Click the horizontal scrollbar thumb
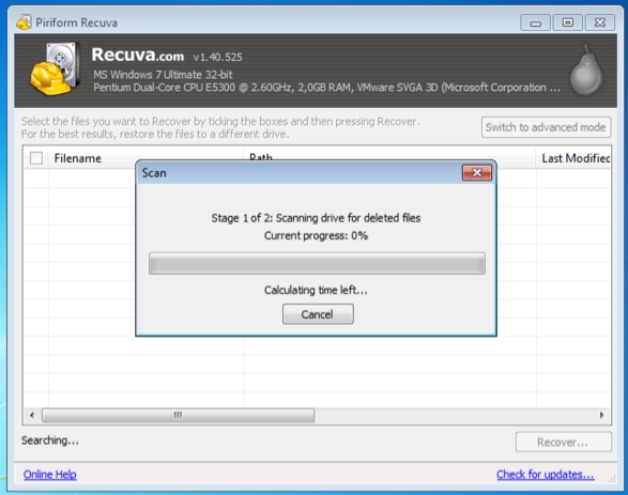 pos(178,415)
